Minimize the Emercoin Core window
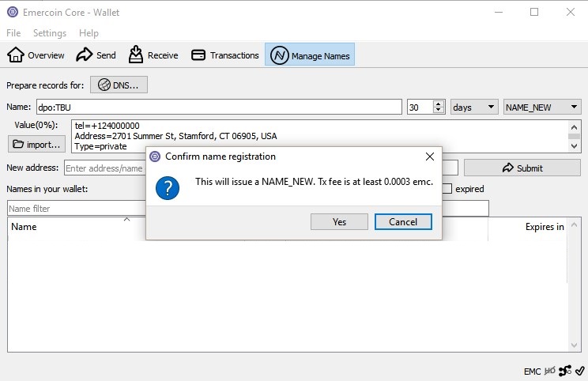This screenshot has width=588, height=381. pos(499,12)
